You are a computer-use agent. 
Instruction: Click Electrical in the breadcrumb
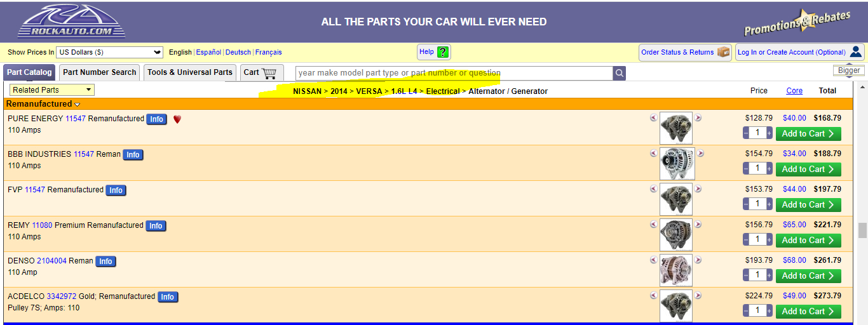pyautogui.click(x=443, y=91)
